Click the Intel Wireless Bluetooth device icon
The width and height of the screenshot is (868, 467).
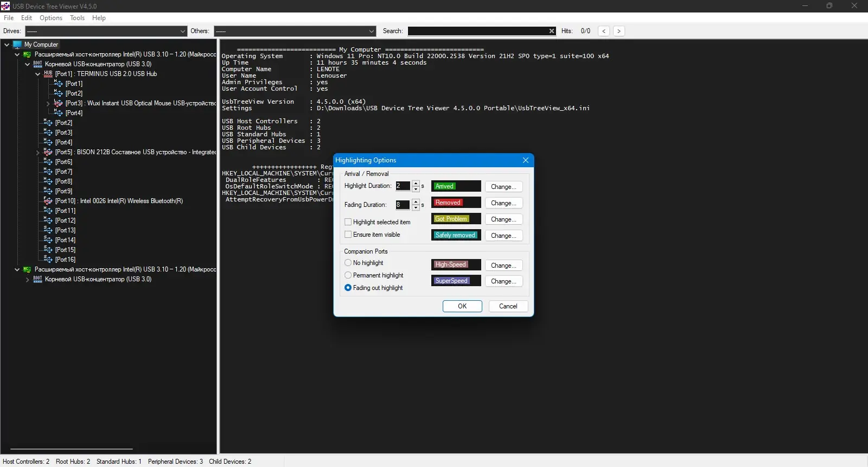pos(48,201)
